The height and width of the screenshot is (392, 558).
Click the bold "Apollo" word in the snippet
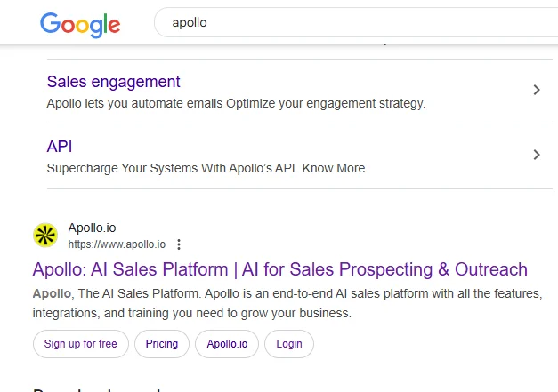[52, 292]
